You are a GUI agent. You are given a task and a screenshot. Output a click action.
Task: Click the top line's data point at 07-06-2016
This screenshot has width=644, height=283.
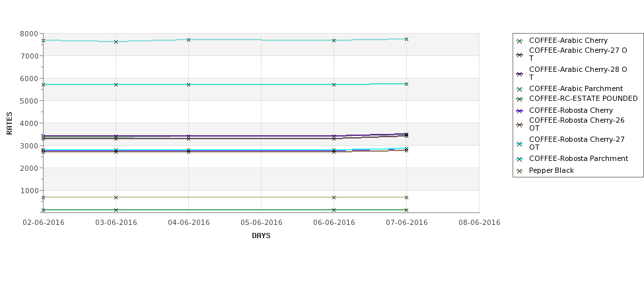tap(406, 40)
